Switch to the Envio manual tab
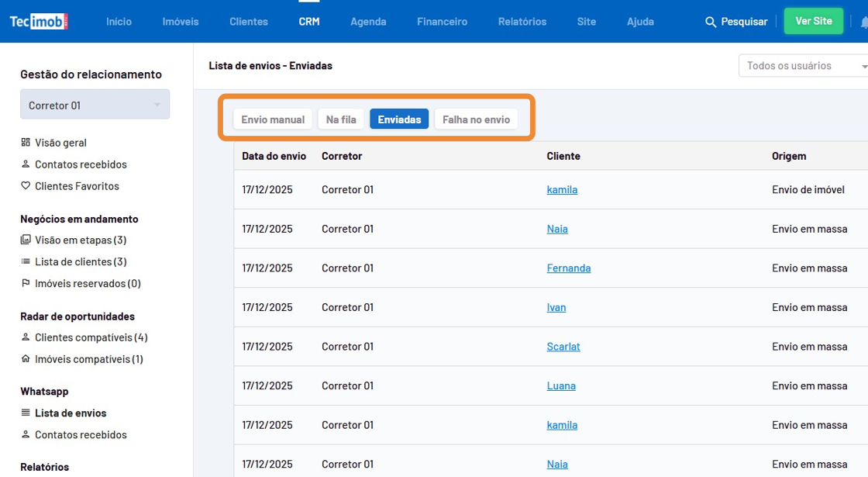This screenshot has width=868, height=477. [273, 119]
